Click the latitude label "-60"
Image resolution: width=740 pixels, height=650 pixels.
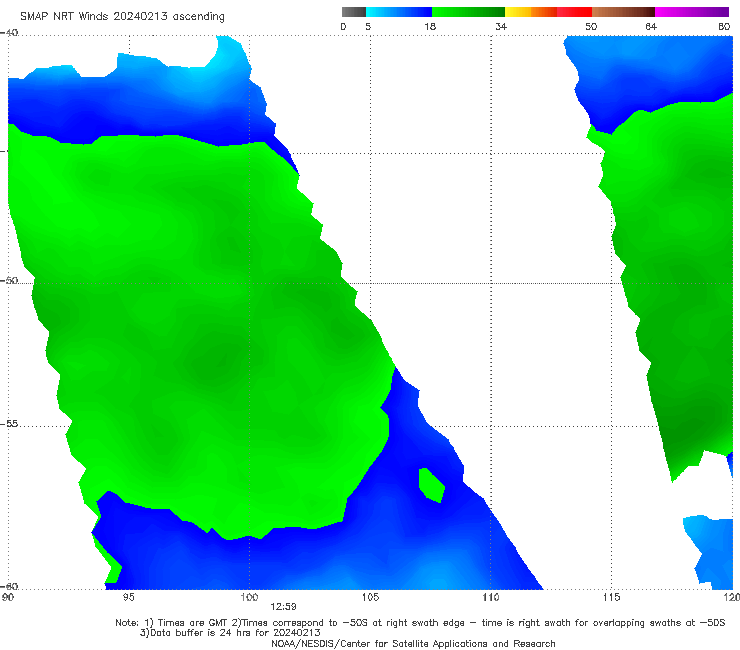(x=9, y=586)
